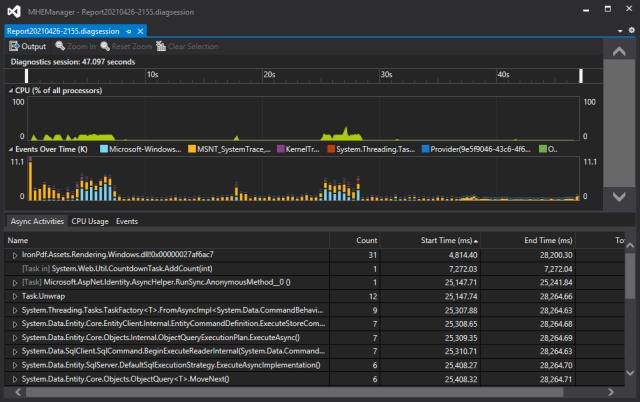
Task: Open the settings gear in tab bar
Action: click(631, 30)
